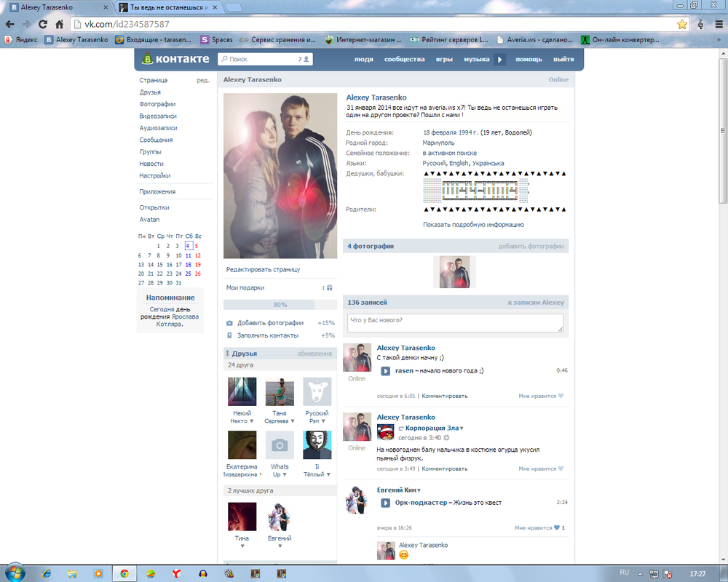Image resolution: width=728 pixels, height=582 pixels.
Task: Play the rasen audio track
Action: click(385, 371)
